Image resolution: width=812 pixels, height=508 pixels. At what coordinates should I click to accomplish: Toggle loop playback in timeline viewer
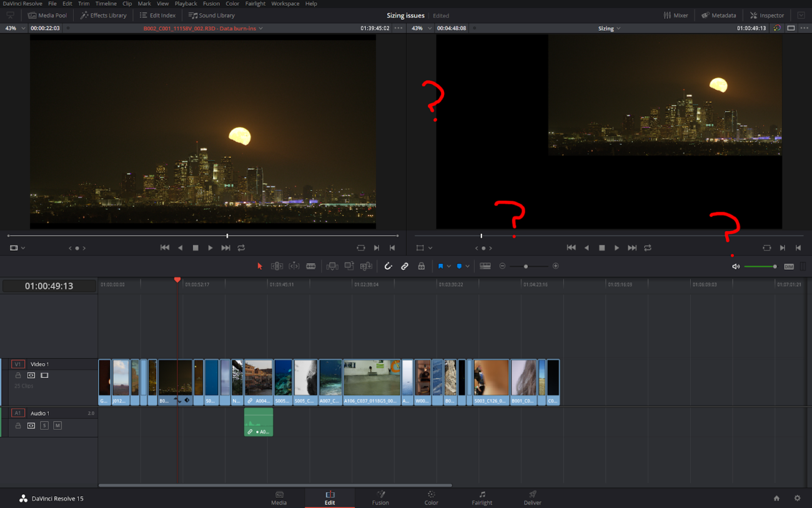tap(648, 248)
